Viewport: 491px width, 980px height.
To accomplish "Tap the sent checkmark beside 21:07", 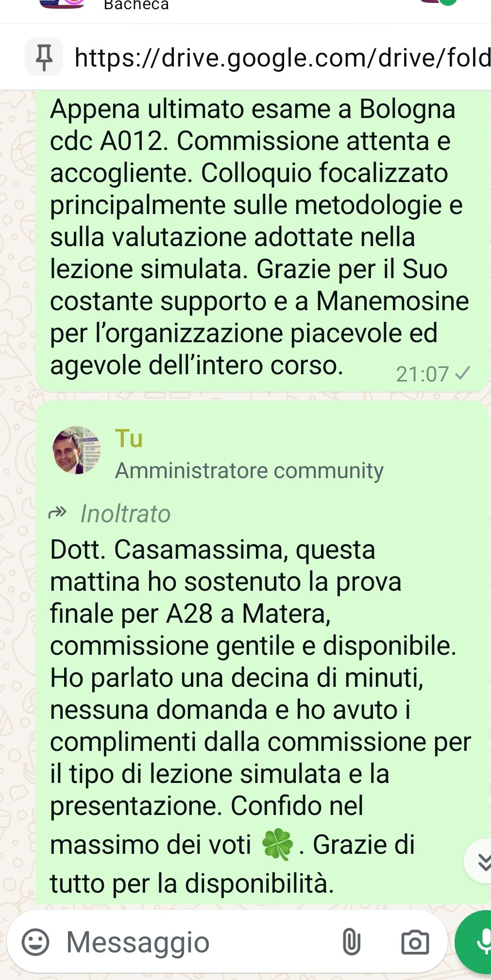I will tap(463, 373).
